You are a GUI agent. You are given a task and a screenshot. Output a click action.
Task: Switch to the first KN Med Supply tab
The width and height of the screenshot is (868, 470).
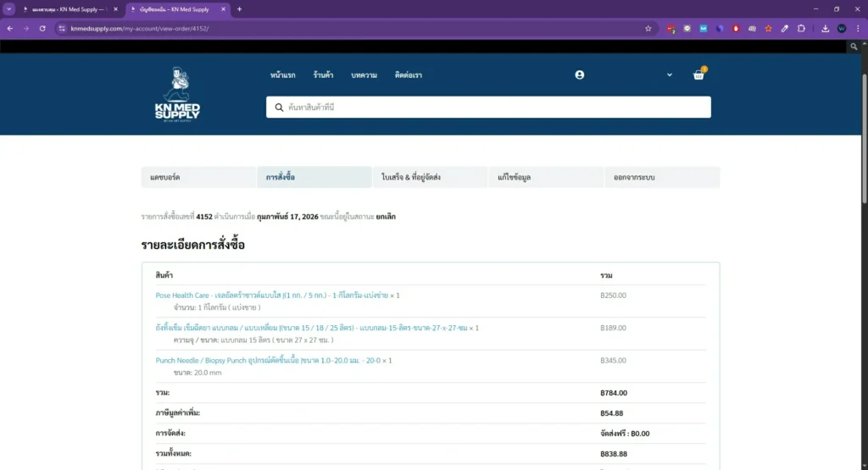tap(70, 9)
